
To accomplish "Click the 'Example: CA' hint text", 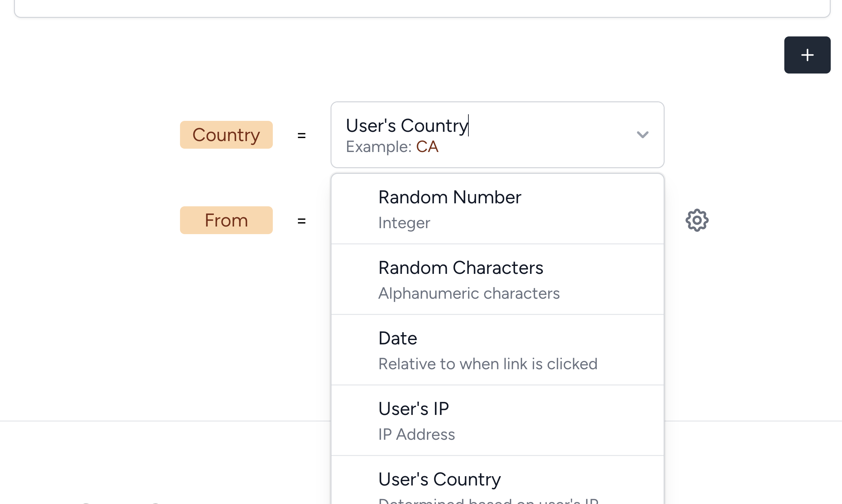I will [x=392, y=147].
